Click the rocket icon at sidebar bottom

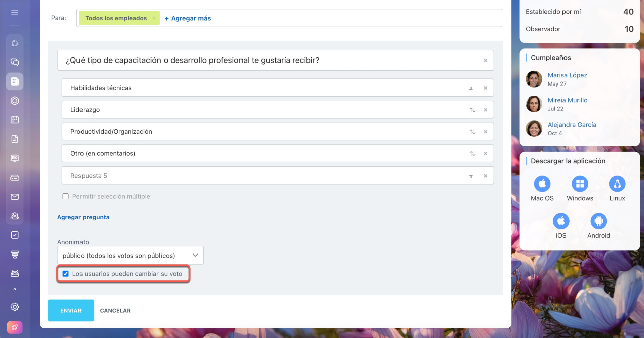tap(15, 327)
